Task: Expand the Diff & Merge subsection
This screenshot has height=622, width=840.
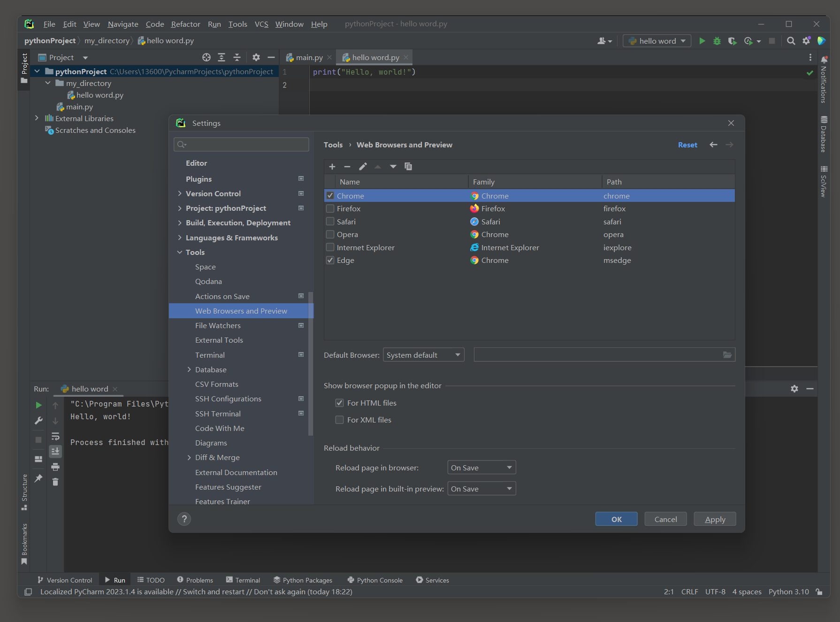Action: [x=189, y=457]
